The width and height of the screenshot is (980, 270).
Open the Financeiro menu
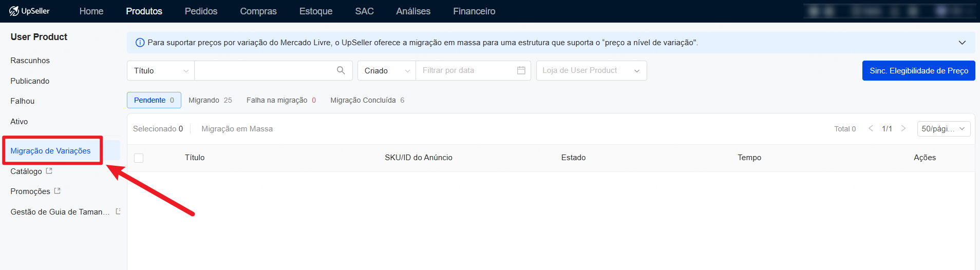pos(474,11)
